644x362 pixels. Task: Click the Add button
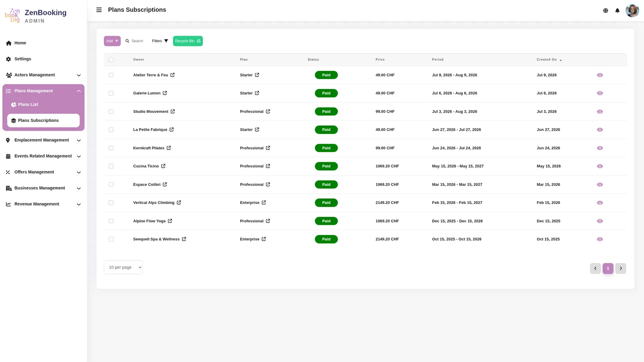[112, 41]
